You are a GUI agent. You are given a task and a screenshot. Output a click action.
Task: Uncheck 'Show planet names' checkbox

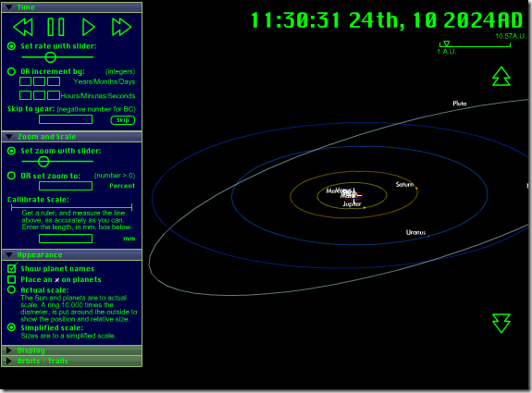12,268
